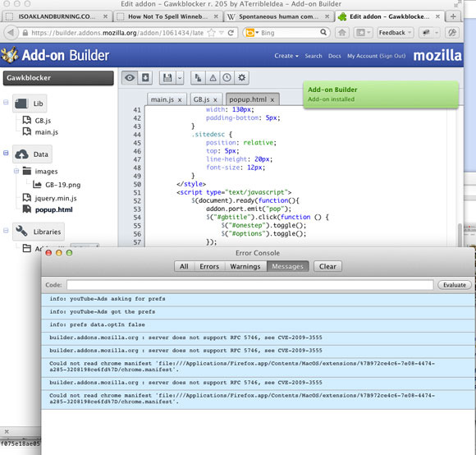
Task: Open GB-19.png in the tree
Action: (63, 185)
